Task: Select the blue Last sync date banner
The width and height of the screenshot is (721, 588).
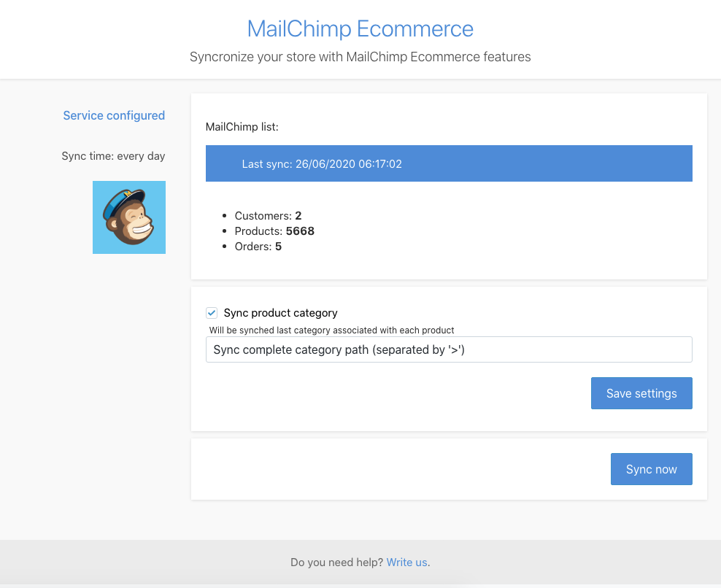Action: coord(449,163)
